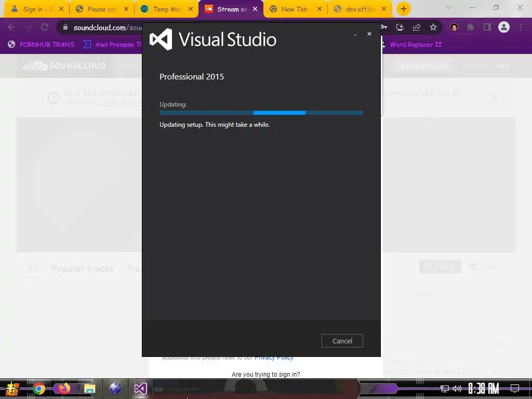Click the taskbar clock

pos(484,389)
